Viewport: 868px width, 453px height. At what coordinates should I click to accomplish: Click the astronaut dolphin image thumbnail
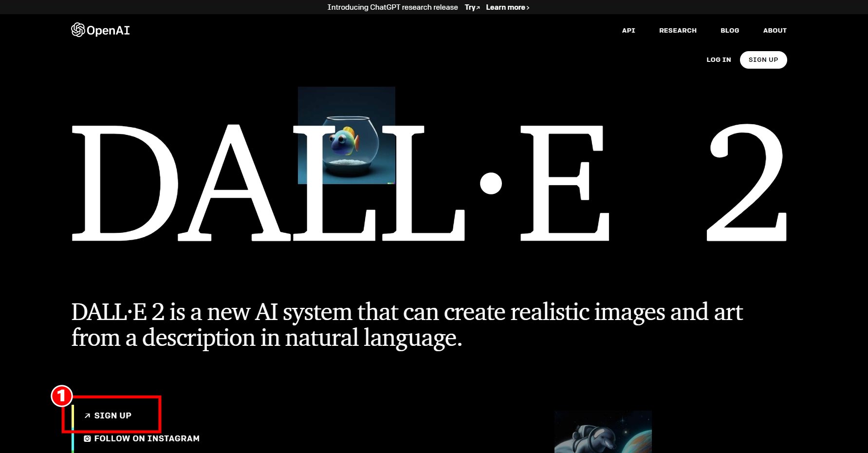point(603,432)
